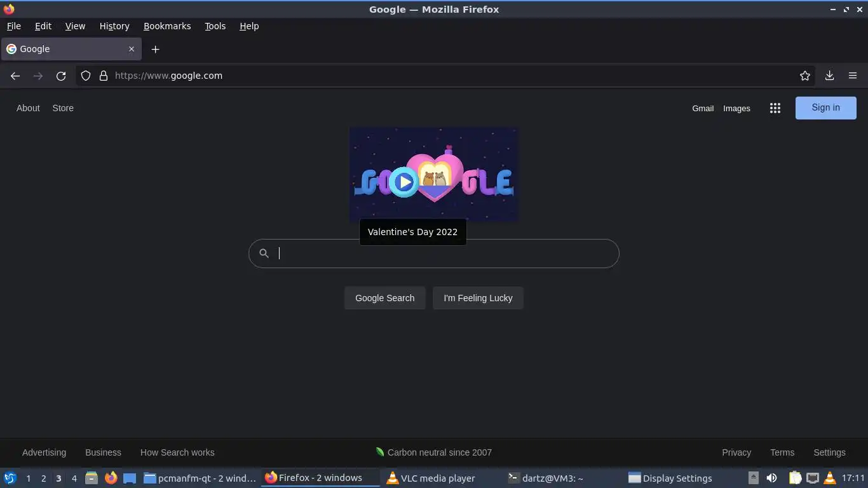This screenshot has width=868, height=488.
Task: Open the Edit menu
Action: coord(43,26)
